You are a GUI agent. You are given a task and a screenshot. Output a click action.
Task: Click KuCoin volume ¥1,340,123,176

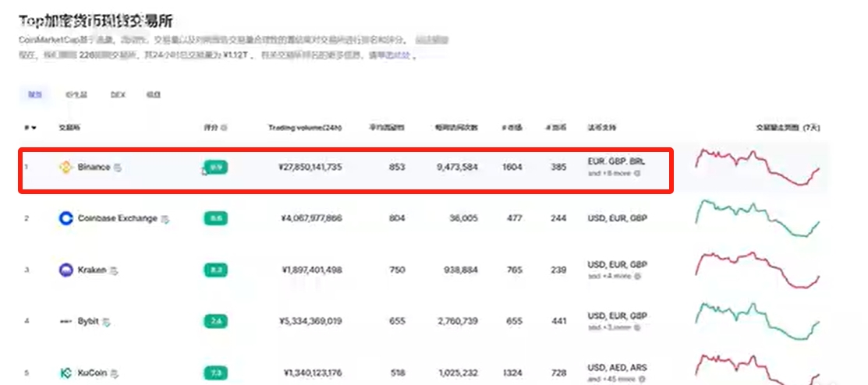tap(313, 373)
